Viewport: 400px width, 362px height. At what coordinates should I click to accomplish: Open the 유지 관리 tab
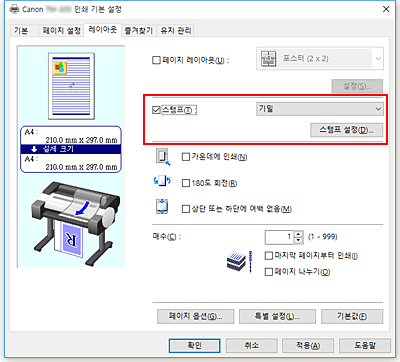click(176, 31)
